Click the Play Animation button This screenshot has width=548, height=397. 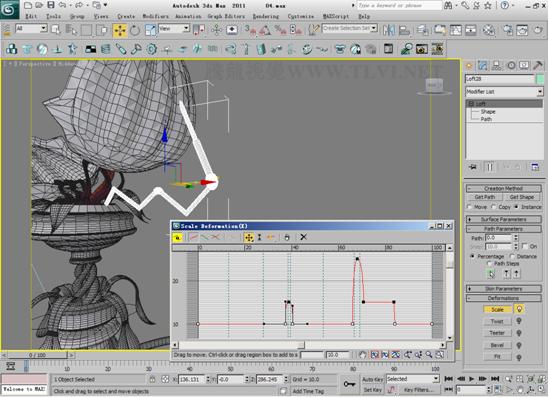471,378
